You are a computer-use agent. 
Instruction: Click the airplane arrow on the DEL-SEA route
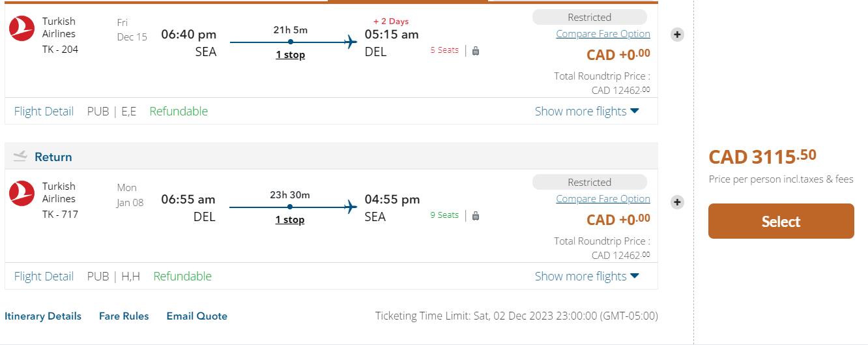(x=351, y=207)
